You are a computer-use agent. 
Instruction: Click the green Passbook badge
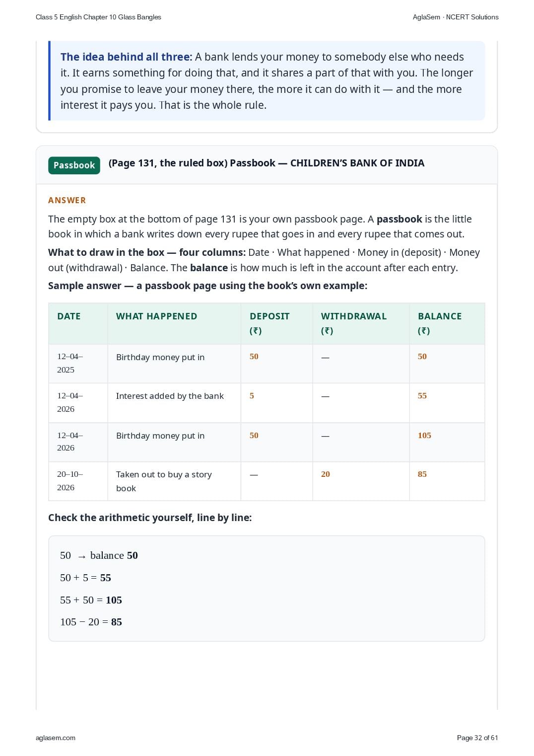click(x=74, y=165)
